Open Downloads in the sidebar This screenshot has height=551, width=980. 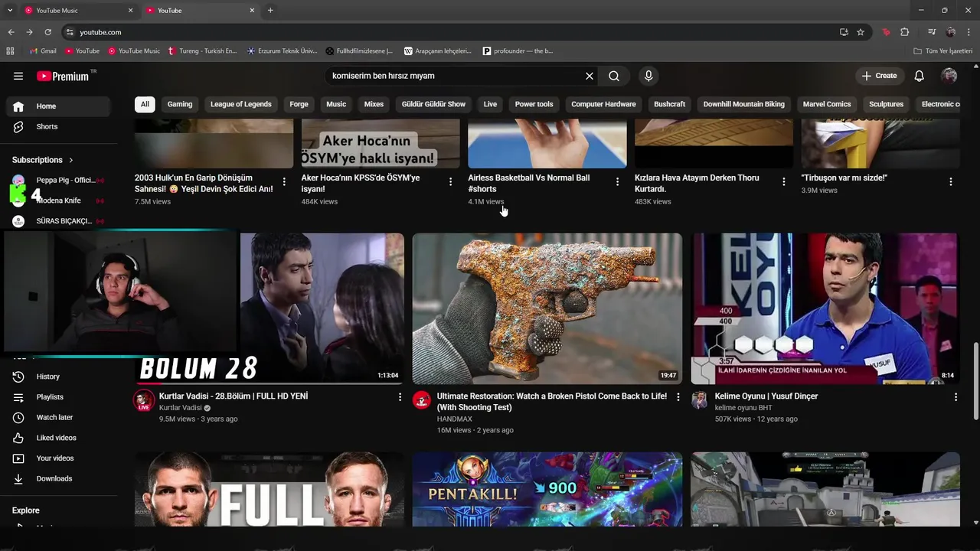coord(58,478)
